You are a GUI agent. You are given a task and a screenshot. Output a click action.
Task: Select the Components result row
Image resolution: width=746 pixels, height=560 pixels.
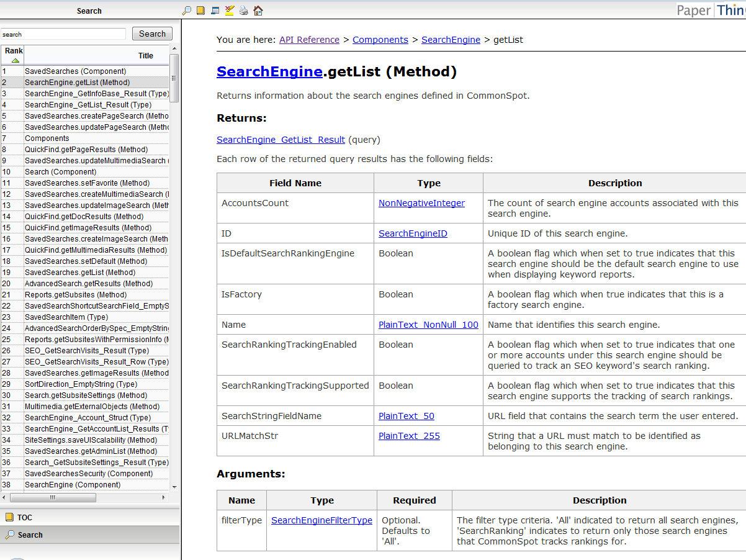tap(84, 138)
